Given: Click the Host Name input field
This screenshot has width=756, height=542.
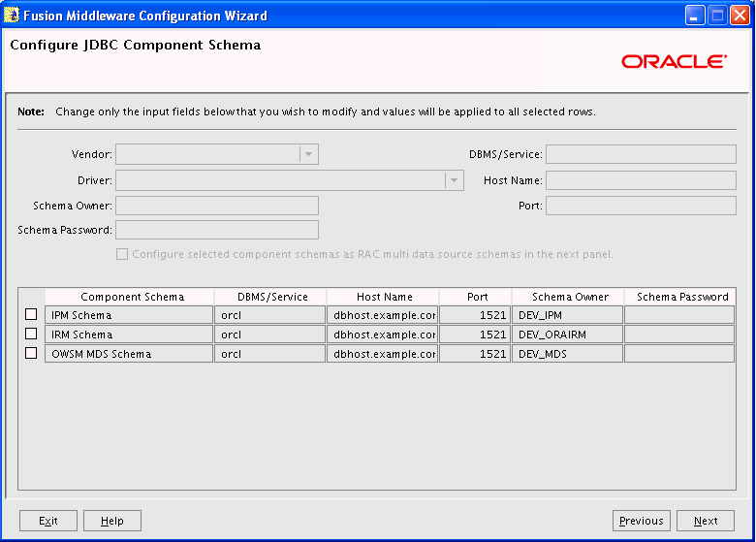Looking at the screenshot, I should tap(641, 180).
